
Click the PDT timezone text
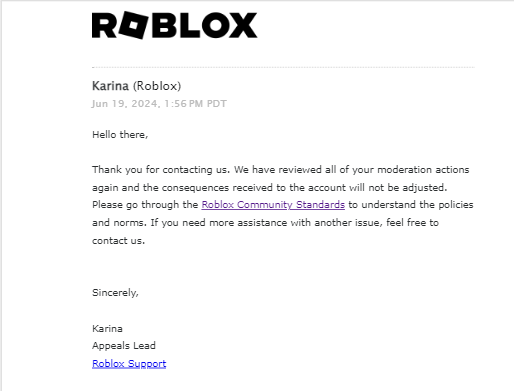point(217,104)
